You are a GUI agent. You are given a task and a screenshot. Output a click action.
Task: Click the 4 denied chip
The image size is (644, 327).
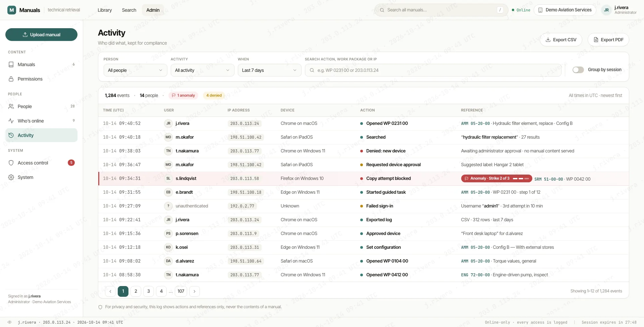pos(214,95)
